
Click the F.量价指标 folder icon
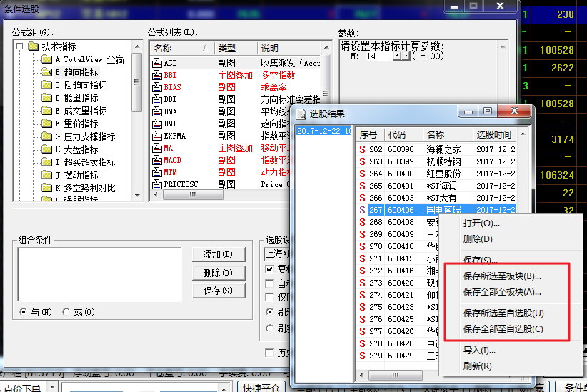(47, 124)
